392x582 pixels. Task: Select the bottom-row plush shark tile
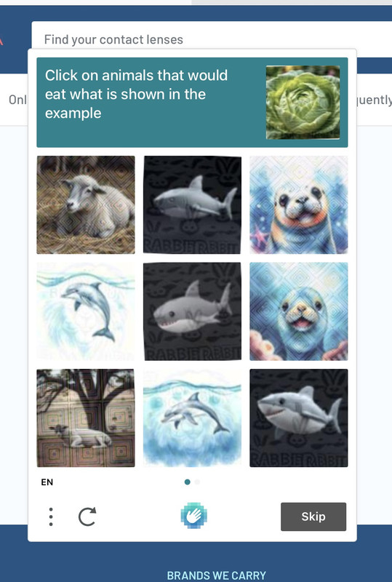point(299,418)
